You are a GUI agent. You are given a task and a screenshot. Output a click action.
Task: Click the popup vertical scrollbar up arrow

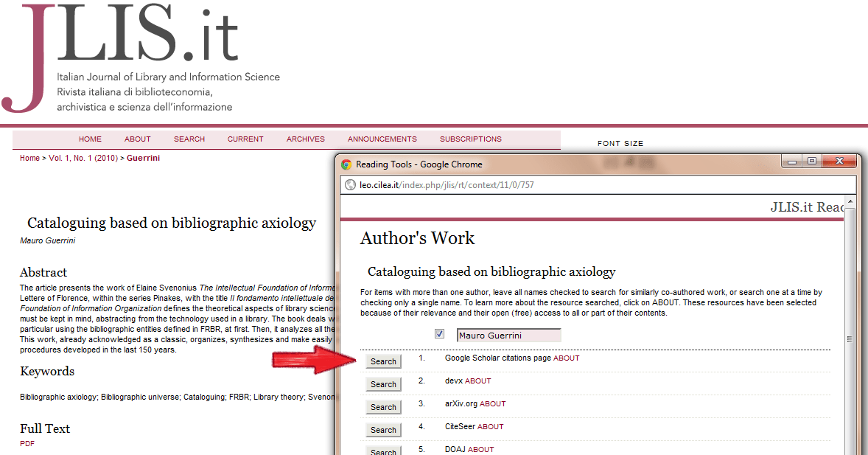850,202
